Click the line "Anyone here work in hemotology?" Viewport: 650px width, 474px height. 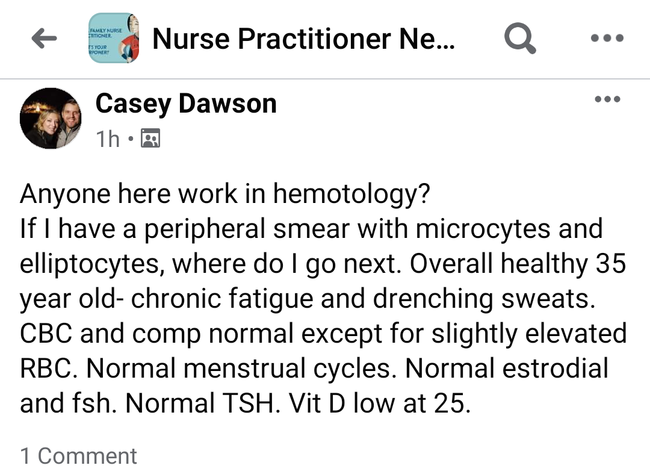pos(225,194)
